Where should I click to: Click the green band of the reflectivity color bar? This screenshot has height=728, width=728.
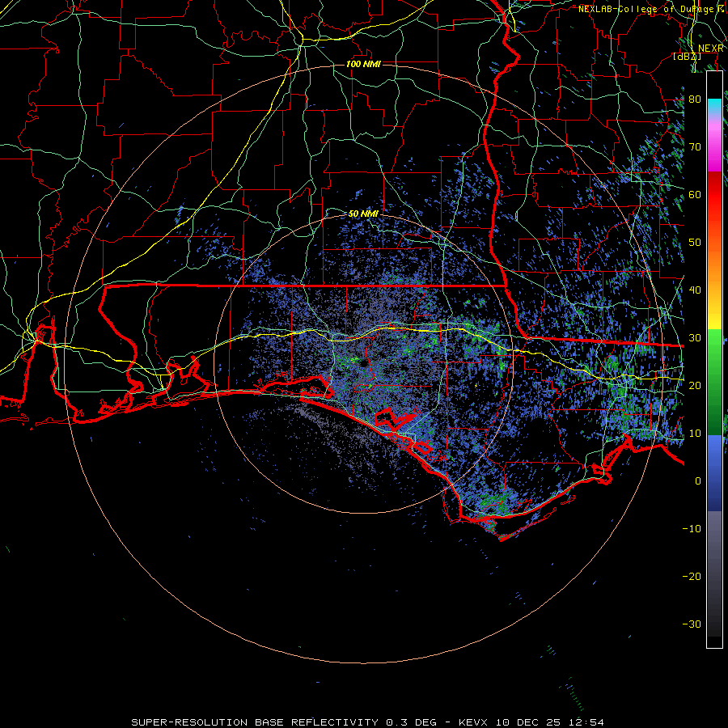click(x=714, y=382)
